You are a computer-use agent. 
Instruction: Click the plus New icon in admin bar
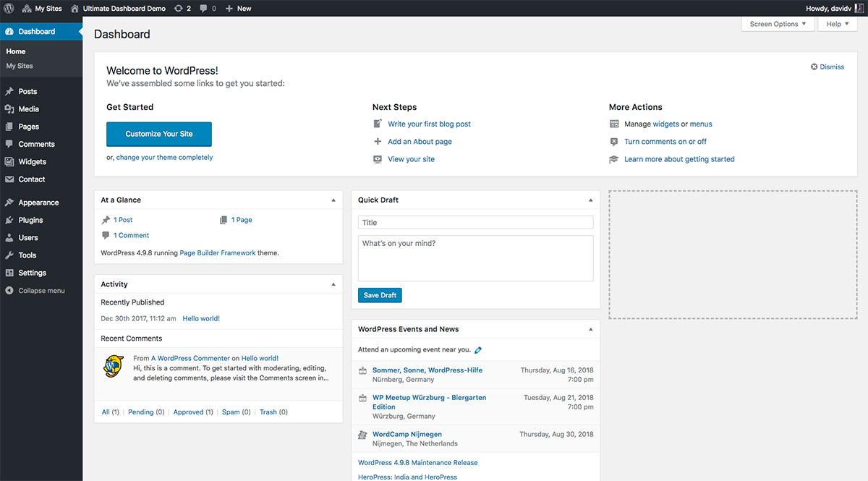pos(229,9)
